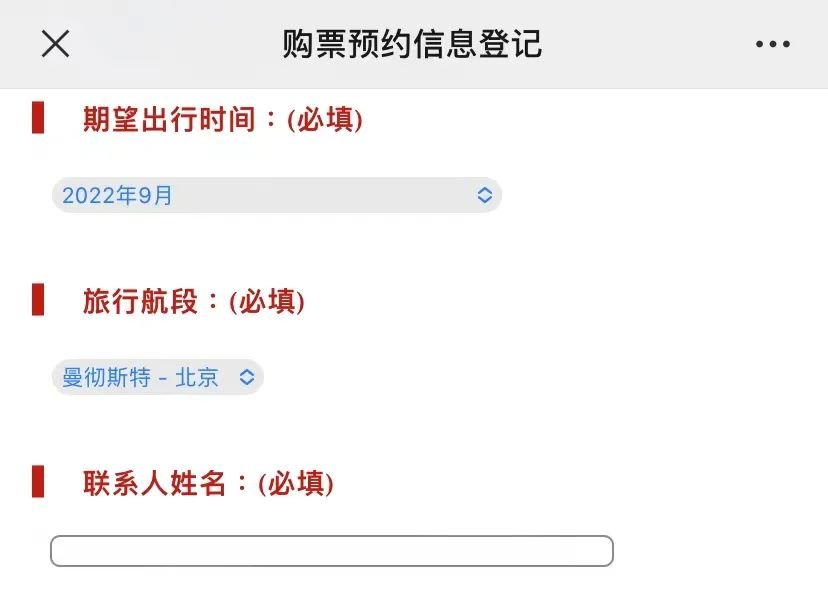Tap the red marker beside 期望出行时间
828x601 pixels.
tap(38, 118)
